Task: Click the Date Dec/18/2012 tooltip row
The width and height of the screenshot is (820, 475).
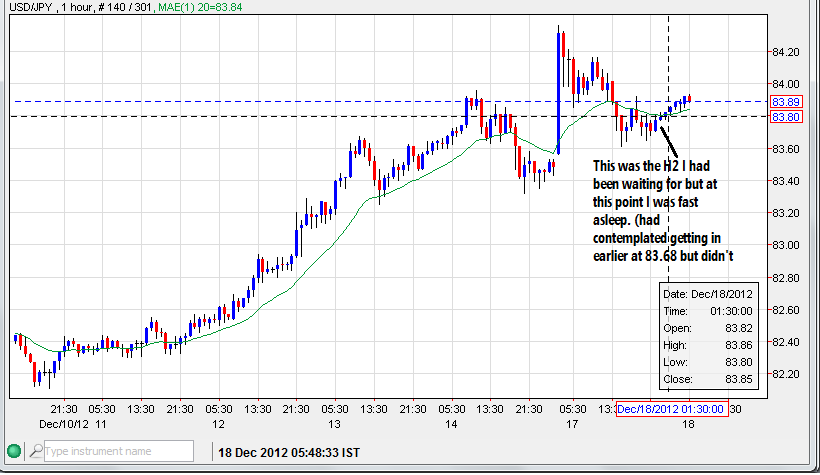Action: point(708,294)
